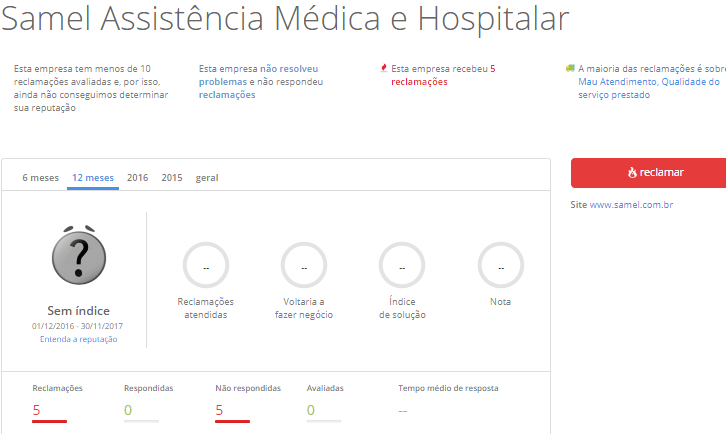
Task: Click the Nota circle indicator
Action: [x=501, y=265]
